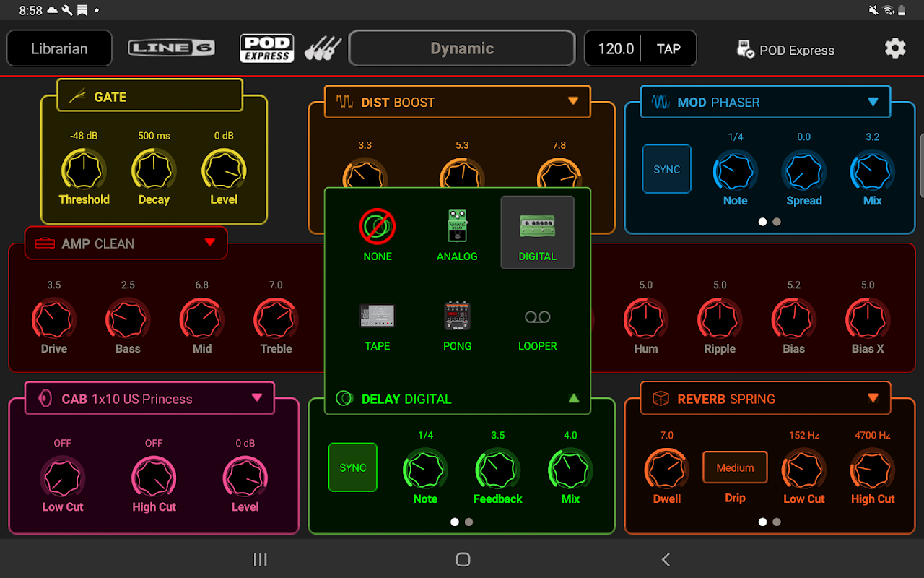Toggle the Reverb Drip Medium button

pyautogui.click(x=735, y=467)
